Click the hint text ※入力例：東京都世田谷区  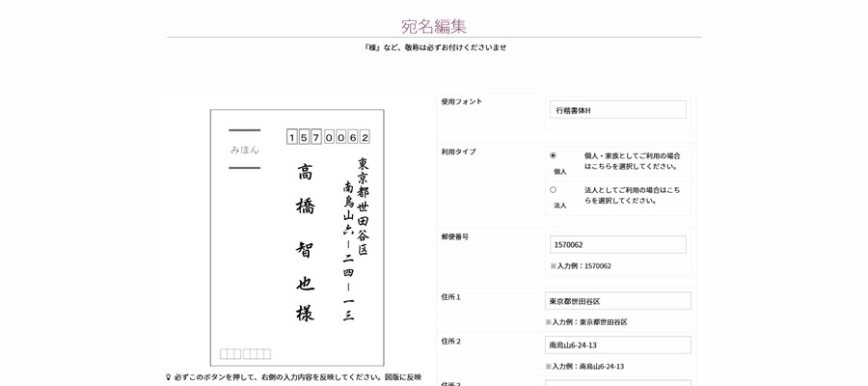tap(586, 321)
